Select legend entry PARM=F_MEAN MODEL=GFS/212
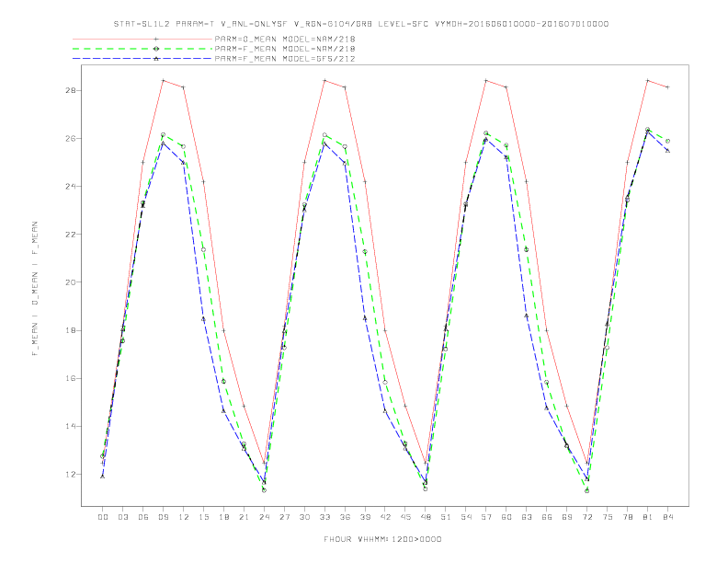Viewport: 728px width, 563px height. [285, 59]
